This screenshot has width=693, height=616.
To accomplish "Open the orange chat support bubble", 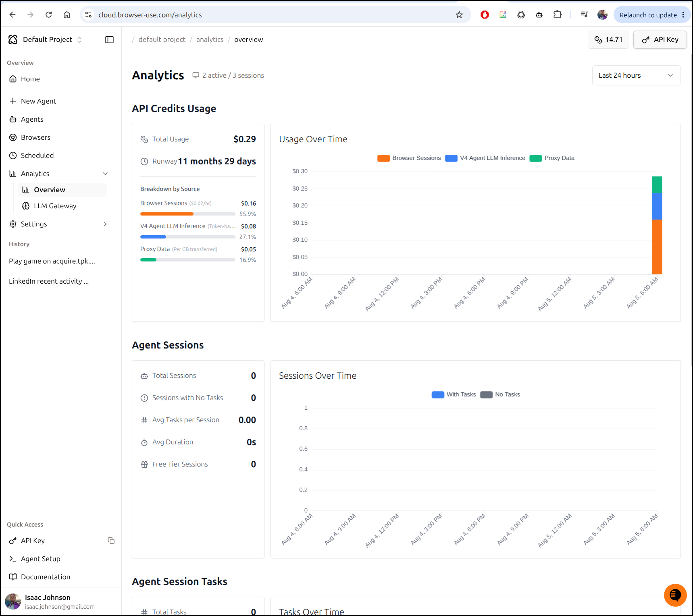I will (x=675, y=595).
